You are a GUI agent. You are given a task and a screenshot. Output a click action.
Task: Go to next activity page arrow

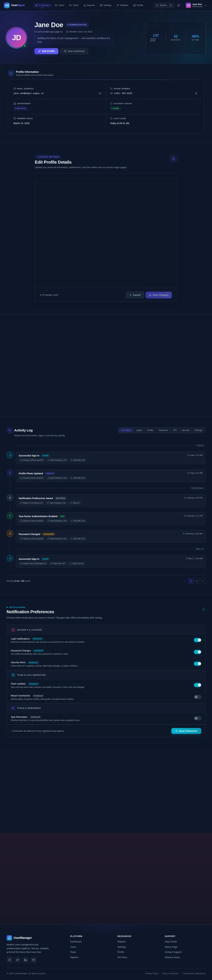point(202,581)
